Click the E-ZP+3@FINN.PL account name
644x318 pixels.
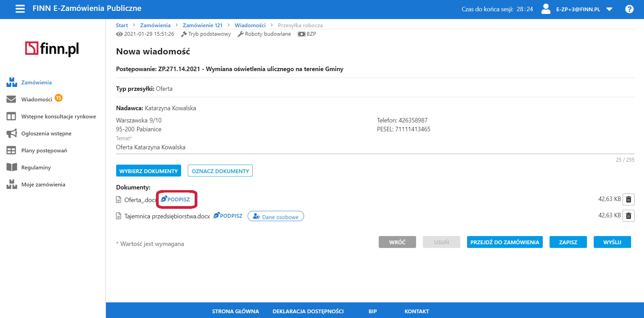[578, 10]
